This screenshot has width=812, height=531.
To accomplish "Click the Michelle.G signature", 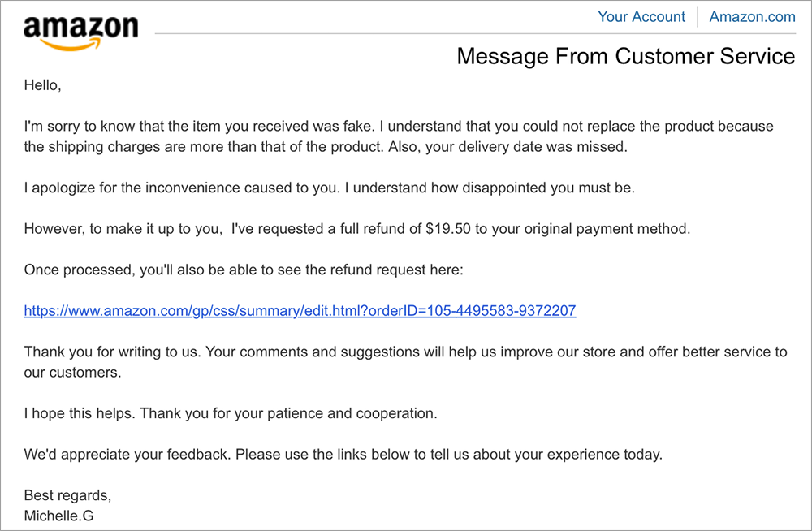I will point(58,516).
